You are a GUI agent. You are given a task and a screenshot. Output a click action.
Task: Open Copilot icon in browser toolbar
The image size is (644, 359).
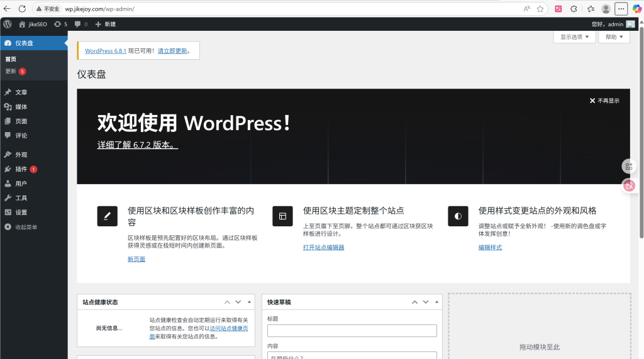(x=636, y=9)
